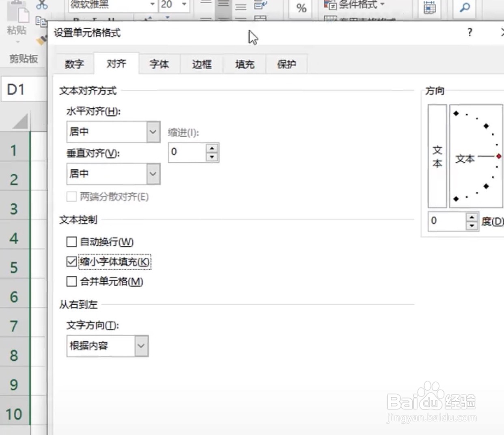
Task: Click the wrap text ribbon icon
Action: pyautogui.click(x=260, y=5)
